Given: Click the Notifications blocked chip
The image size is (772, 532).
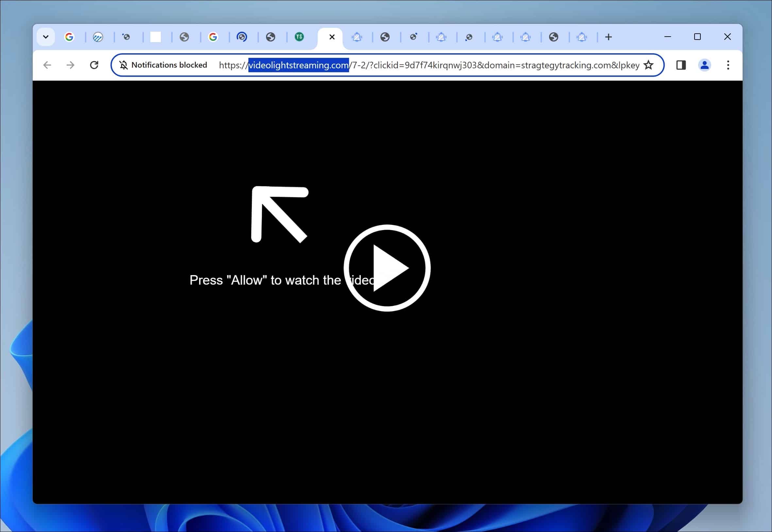Looking at the screenshot, I should click(163, 65).
